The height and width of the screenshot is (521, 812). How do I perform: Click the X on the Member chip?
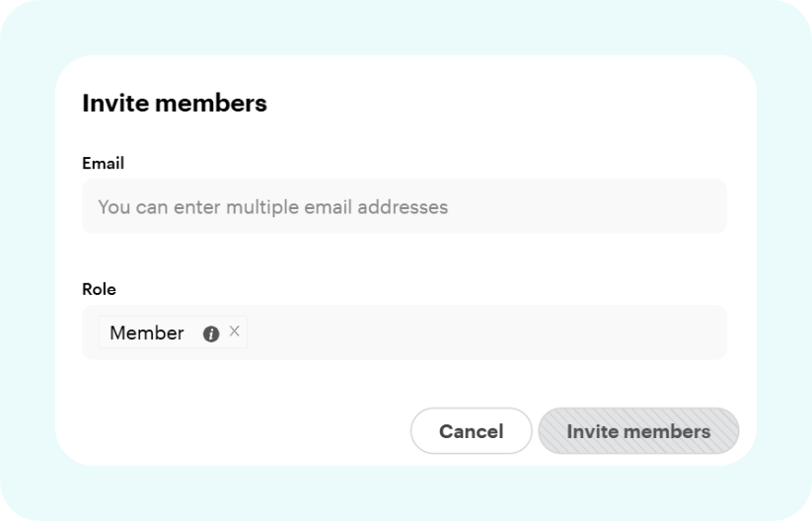234,332
